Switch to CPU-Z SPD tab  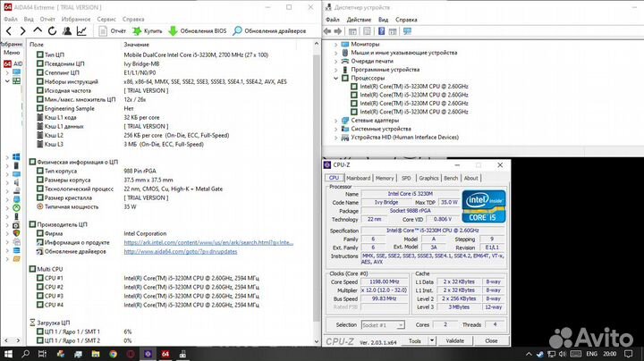406,178
